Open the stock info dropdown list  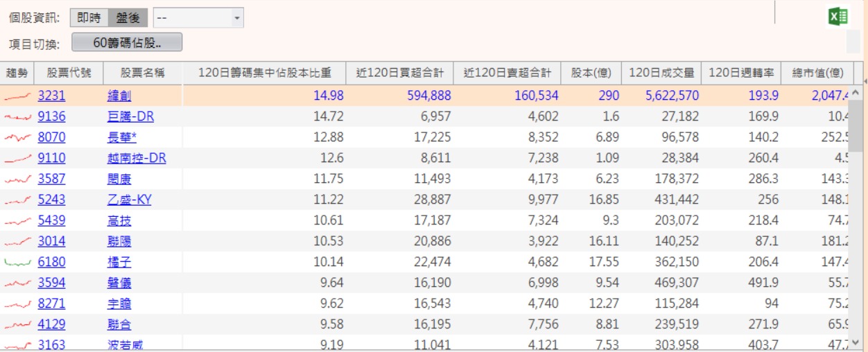(198, 17)
